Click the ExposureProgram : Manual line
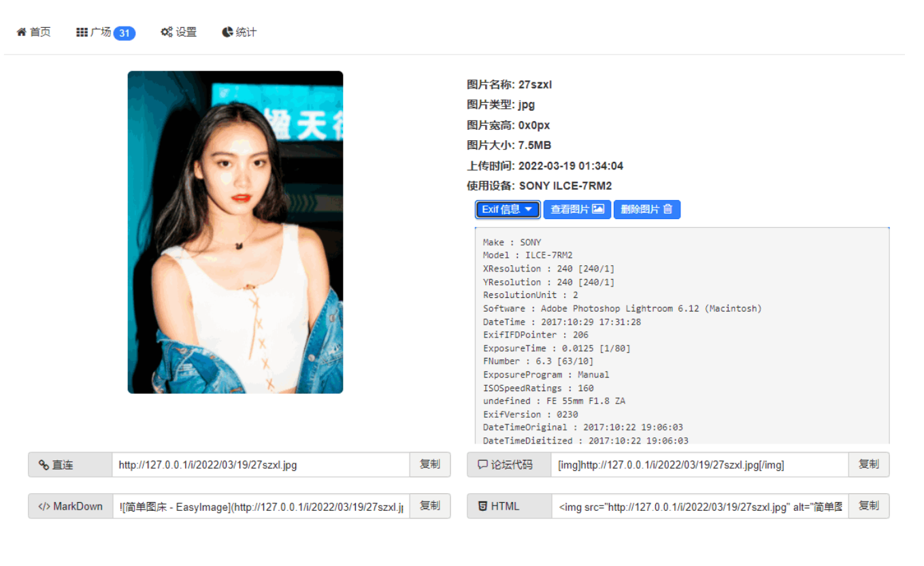Screen dimensions: 924x566 tap(546, 375)
